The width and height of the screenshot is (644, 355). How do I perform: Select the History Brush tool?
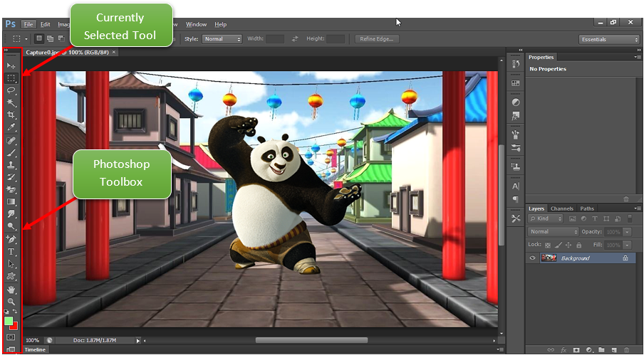click(x=11, y=178)
